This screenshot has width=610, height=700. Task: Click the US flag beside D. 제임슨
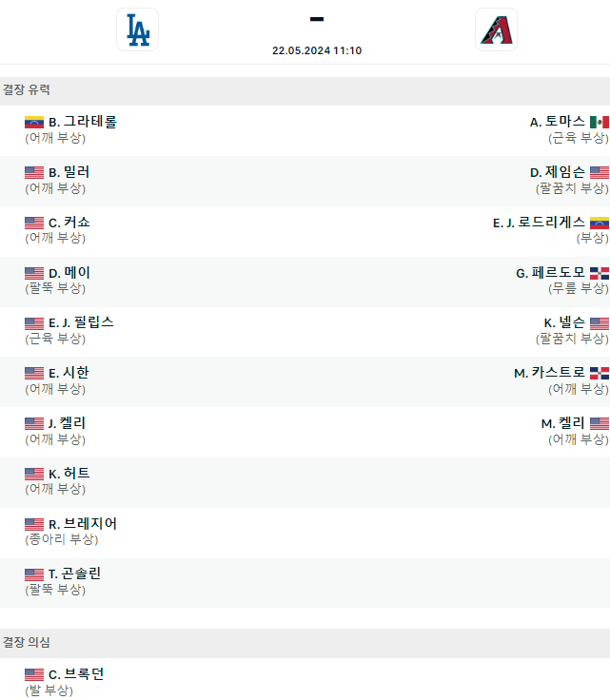pyautogui.click(x=599, y=172)
